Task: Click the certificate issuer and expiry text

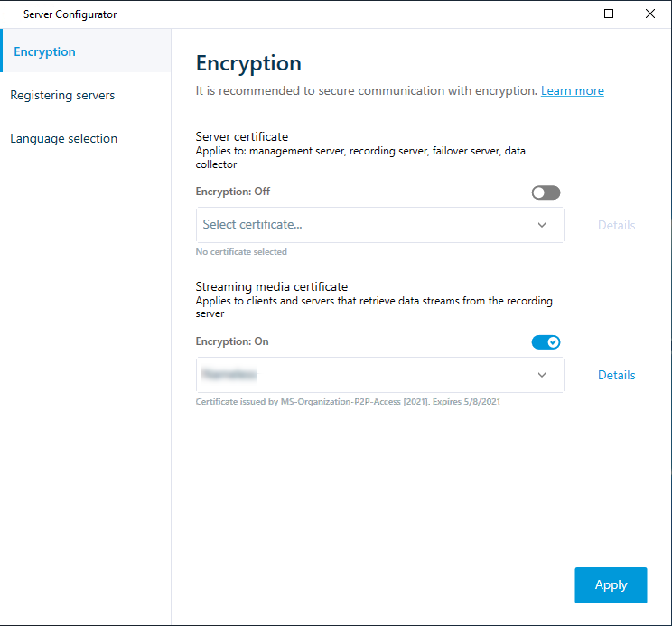Action: tap(348, 402)
